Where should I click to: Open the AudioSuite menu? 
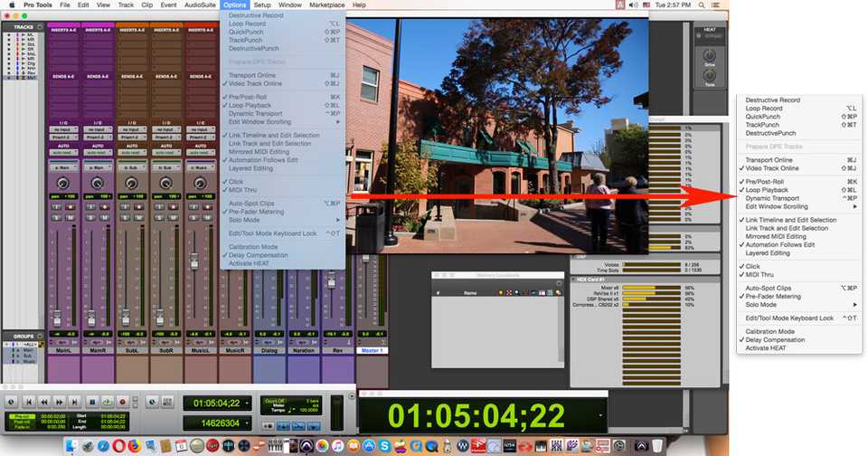click(x=201, y=5)
